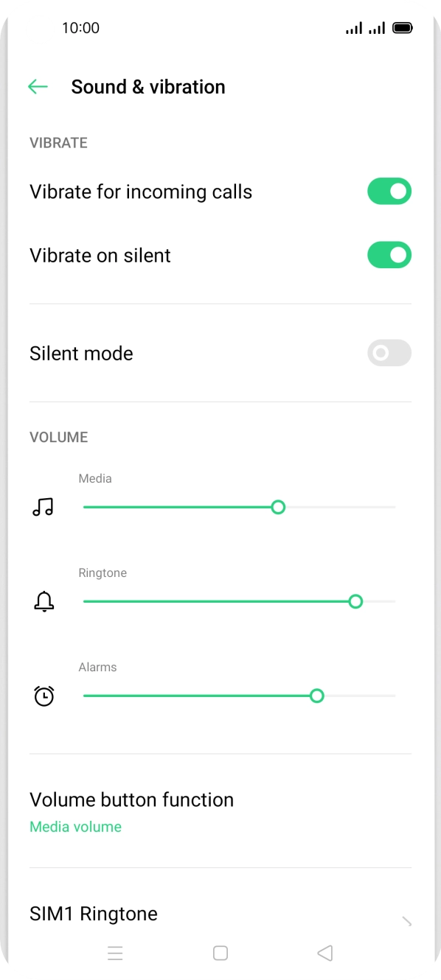The image size is (441, 980).
Task: Tap the SIM1 Ringtone chevron arrow
Action: (406, 922)
